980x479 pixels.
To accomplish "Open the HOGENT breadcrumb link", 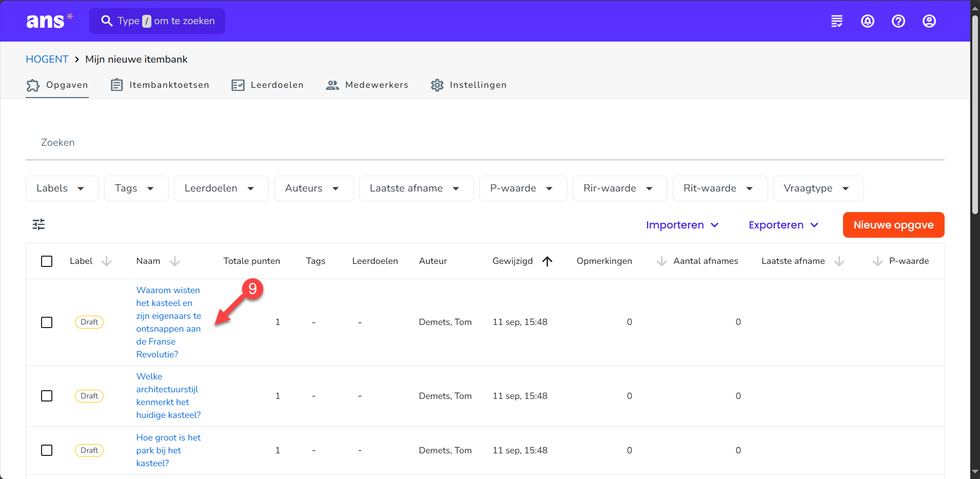I will pos(47,59).
